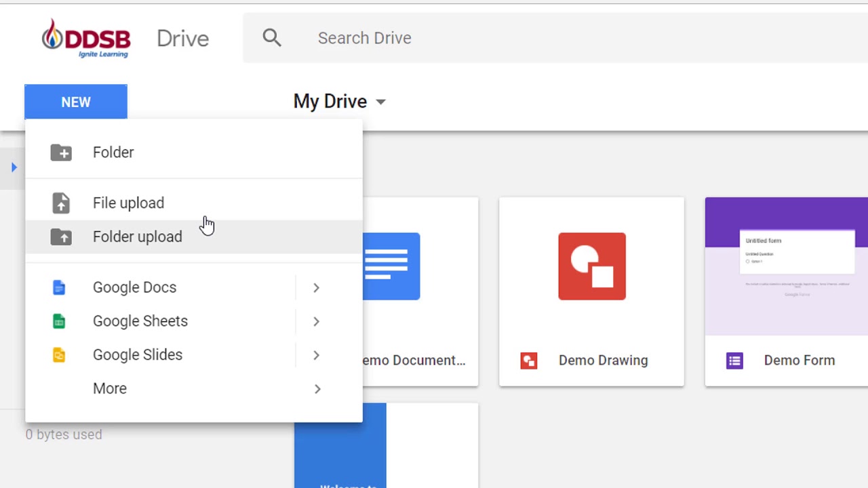Click the file upload icon
This screenshot has width=868, height=488.
pos(61,203)
